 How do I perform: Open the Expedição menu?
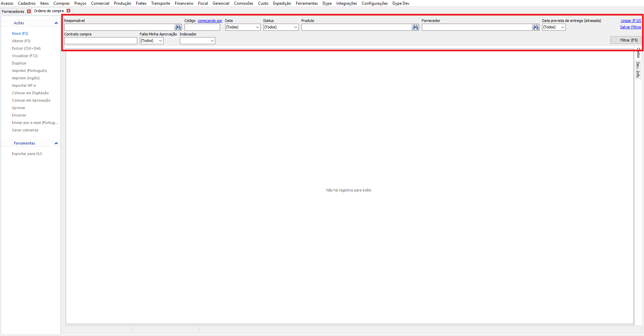282,3
